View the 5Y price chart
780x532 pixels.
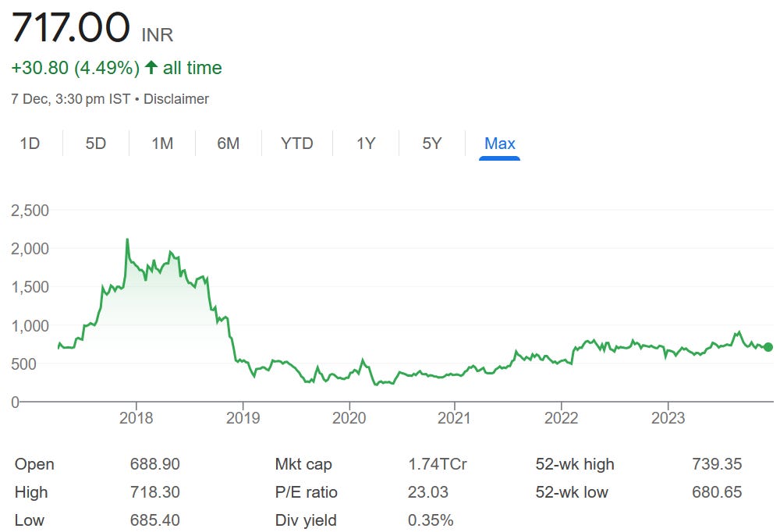432,144
